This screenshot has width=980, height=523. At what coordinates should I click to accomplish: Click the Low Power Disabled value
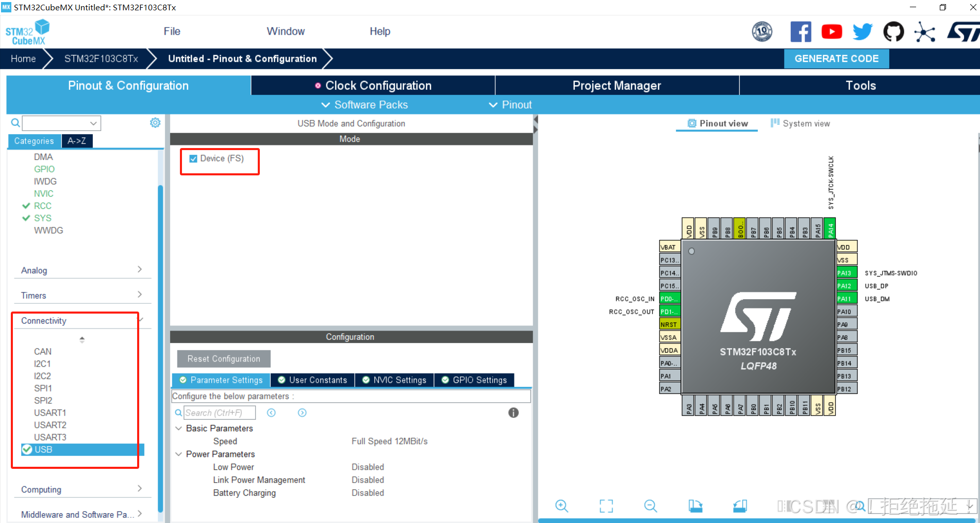pos(368,467)
